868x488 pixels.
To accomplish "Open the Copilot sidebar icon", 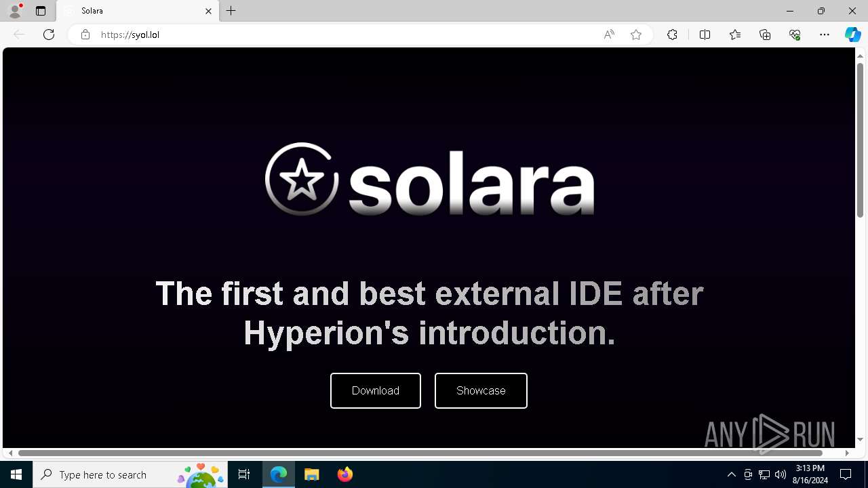I will point(852,35).
